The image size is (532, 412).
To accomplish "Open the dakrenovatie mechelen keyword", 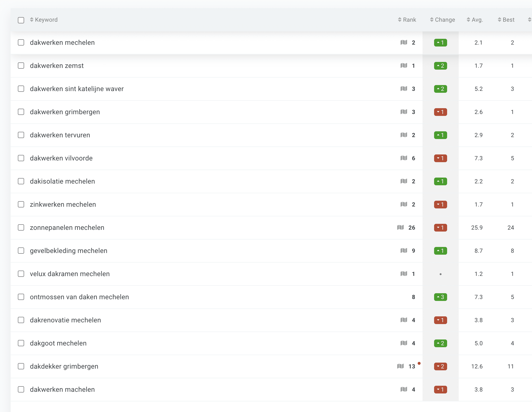I will point(65,320).
